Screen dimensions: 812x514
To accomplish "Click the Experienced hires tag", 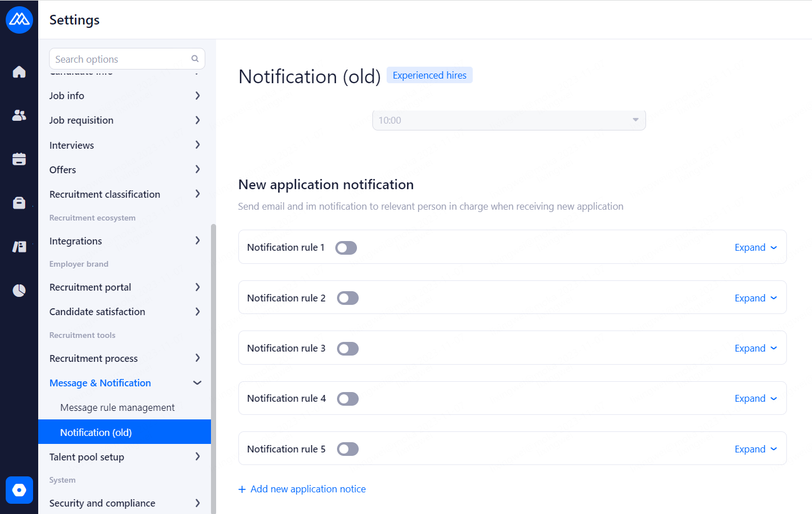I will 429,75.
